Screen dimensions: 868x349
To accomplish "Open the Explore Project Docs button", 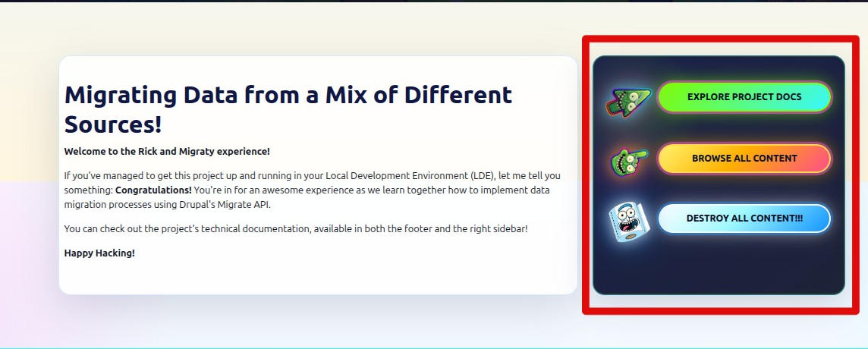I will coord(744,97).
